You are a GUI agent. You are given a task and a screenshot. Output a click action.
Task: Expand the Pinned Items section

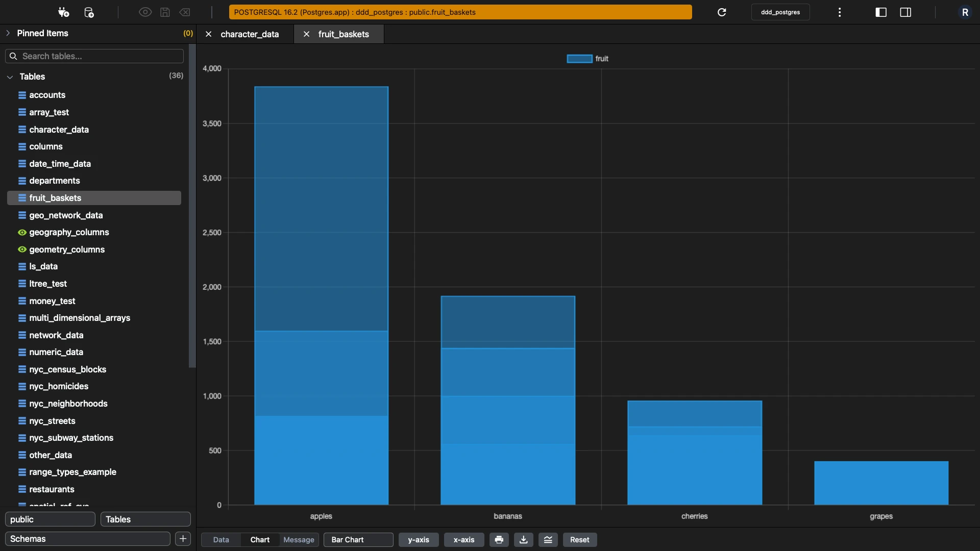pyautogui.click(x=8, y=33)
